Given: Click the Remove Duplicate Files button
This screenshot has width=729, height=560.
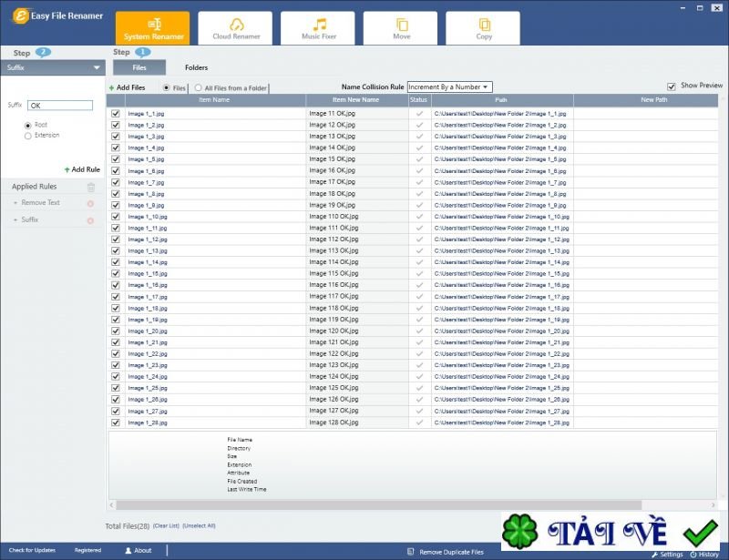Looking at the screenshot, I should point(446,552).
